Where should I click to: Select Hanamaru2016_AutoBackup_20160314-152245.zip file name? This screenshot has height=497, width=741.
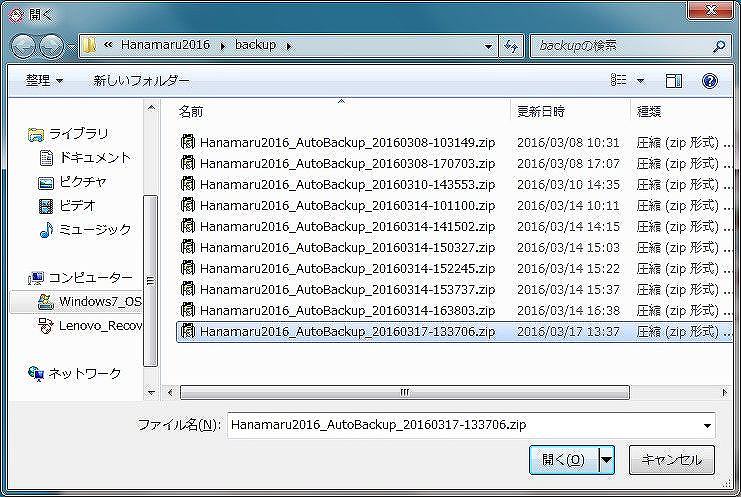coord(347,268)
